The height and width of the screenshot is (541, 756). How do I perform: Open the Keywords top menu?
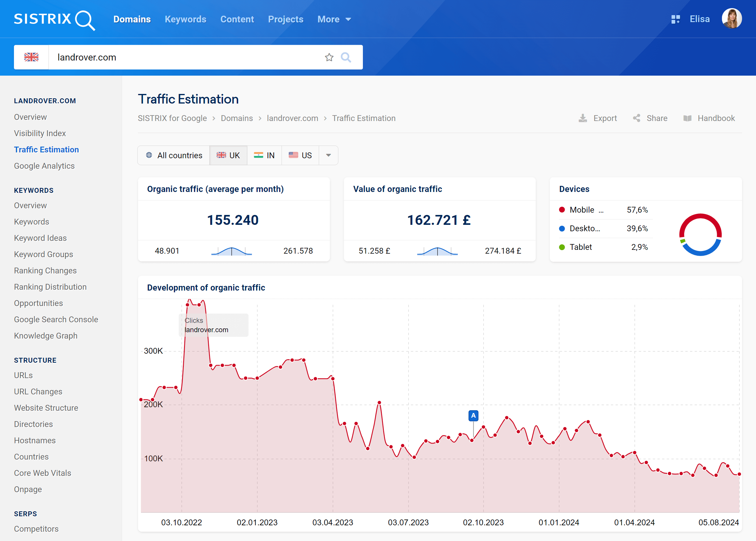pos(186,19)
